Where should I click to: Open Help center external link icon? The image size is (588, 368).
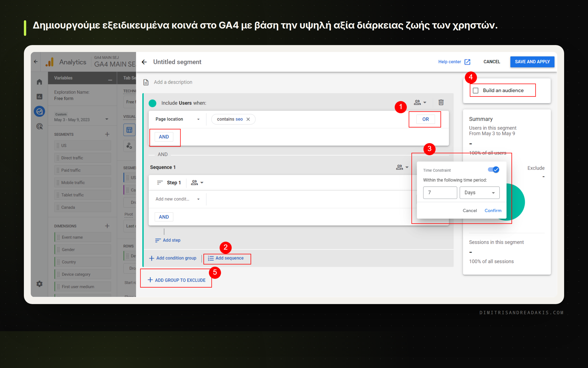(467, 62)
